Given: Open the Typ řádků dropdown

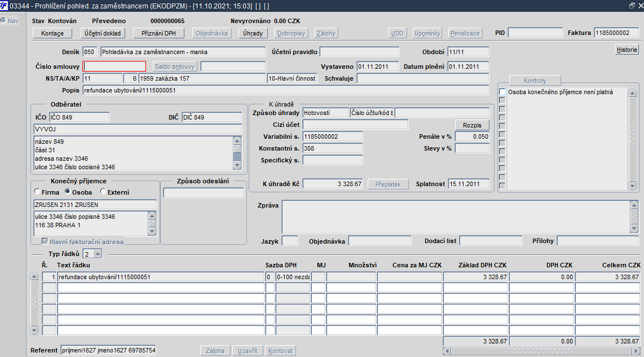Looking at the screenshot, I should [98, 254].
